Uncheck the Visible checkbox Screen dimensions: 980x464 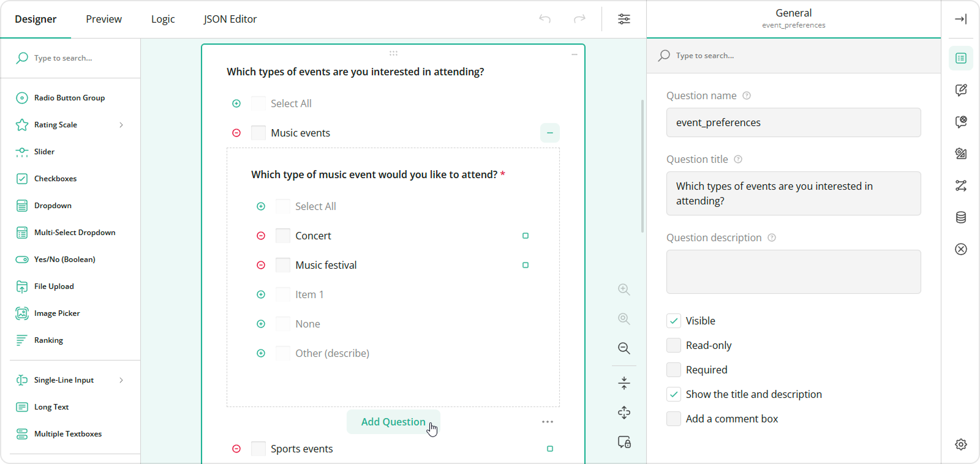tap(674, 321)
